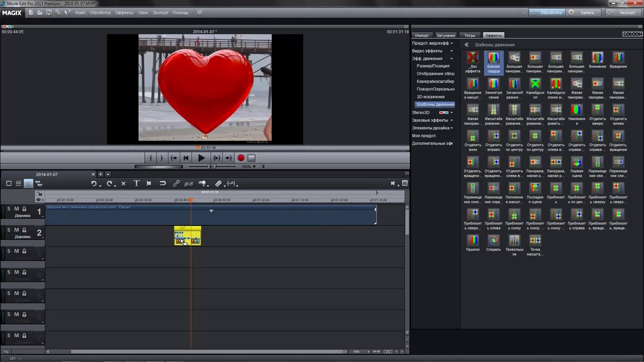Mute track 2 with the M button

(16, 230)
